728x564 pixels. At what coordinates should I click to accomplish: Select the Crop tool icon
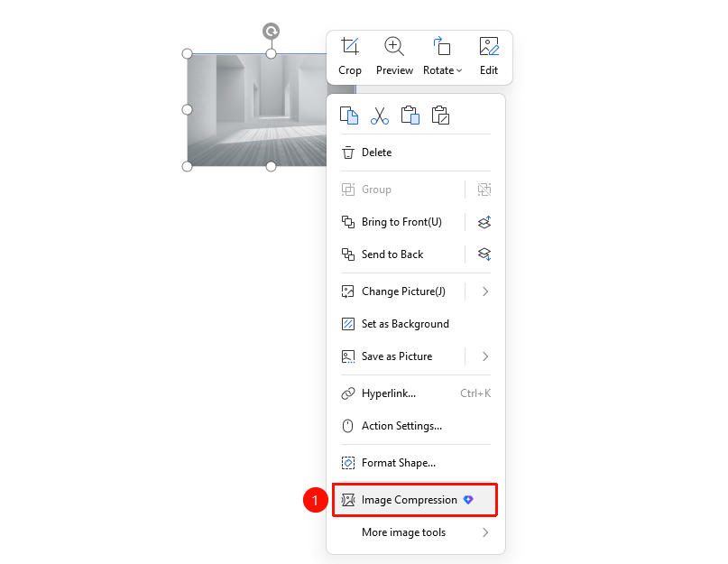tap(350, 47)
